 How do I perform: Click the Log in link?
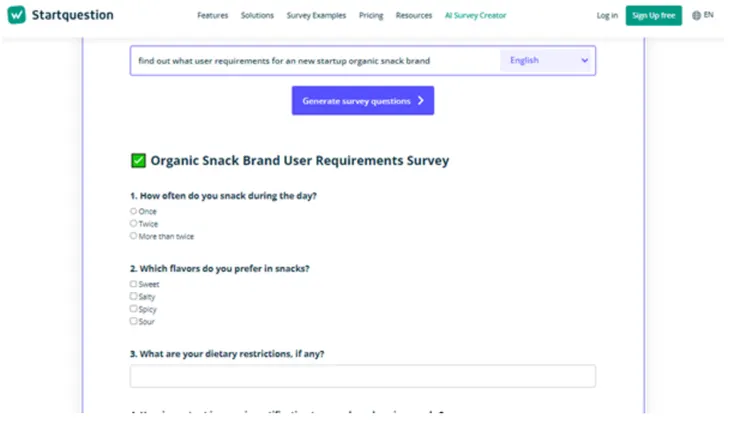click(607, 16)
